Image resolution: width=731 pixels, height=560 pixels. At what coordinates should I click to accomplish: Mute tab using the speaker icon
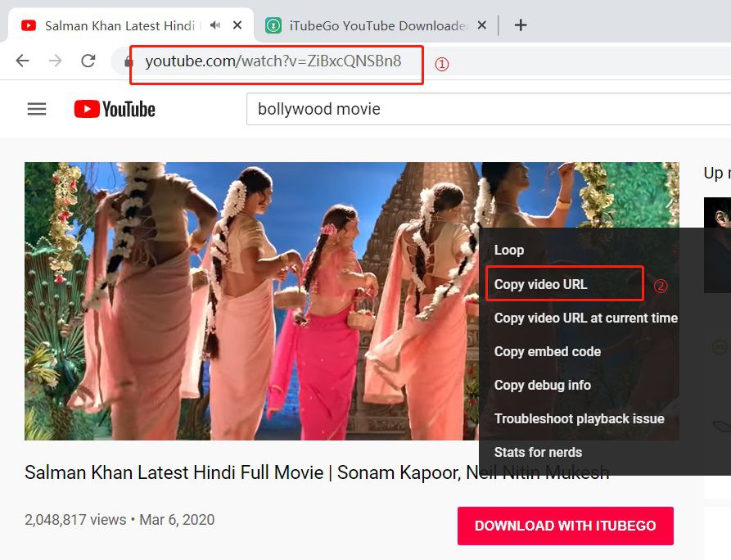215,25
